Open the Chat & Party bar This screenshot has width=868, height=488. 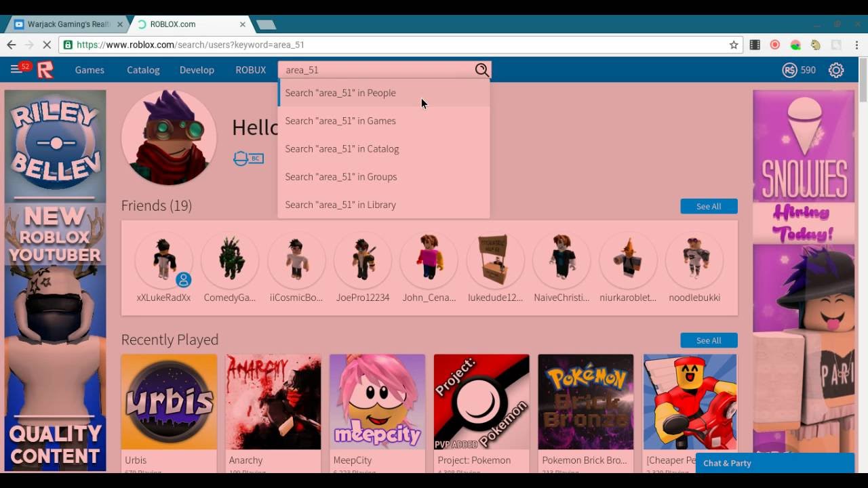click(x=775, y=463)
